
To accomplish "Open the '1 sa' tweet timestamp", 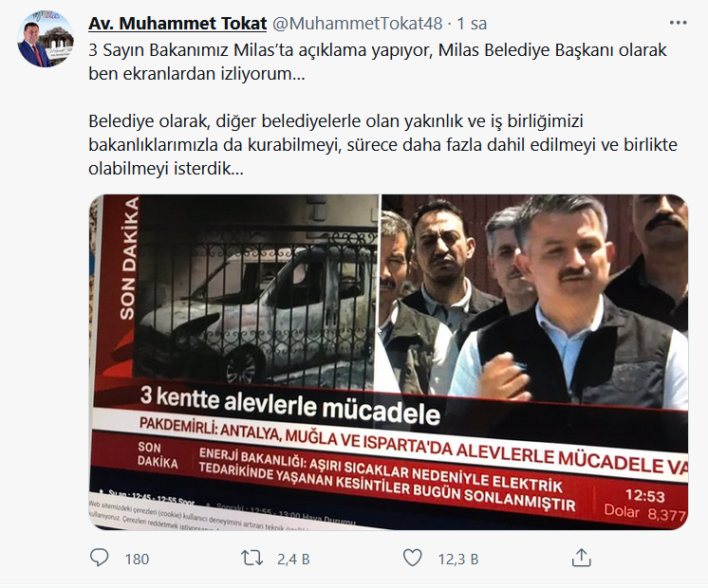I will pyautogui.click(x=472, y=24).
